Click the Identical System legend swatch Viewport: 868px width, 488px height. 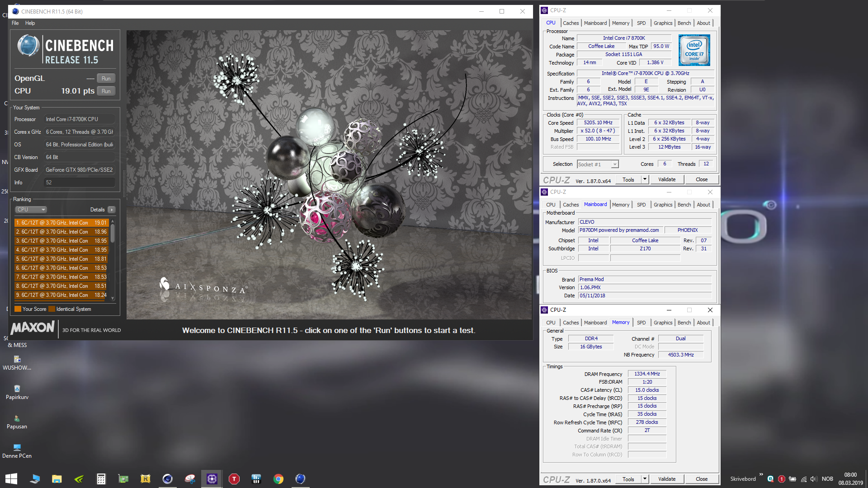click(x=52, y=309)
